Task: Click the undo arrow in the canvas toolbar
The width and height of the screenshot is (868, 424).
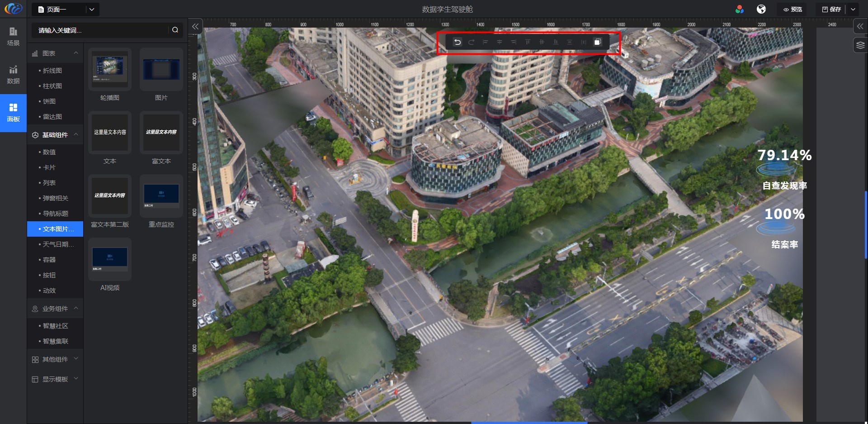Action: (x=458, y=42)
